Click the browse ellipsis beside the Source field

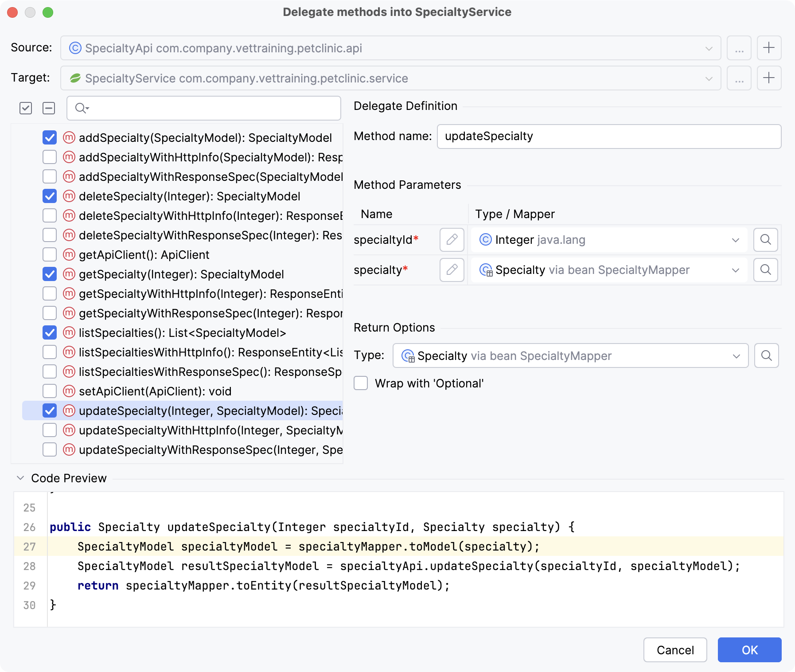click(x=739, y=48)
